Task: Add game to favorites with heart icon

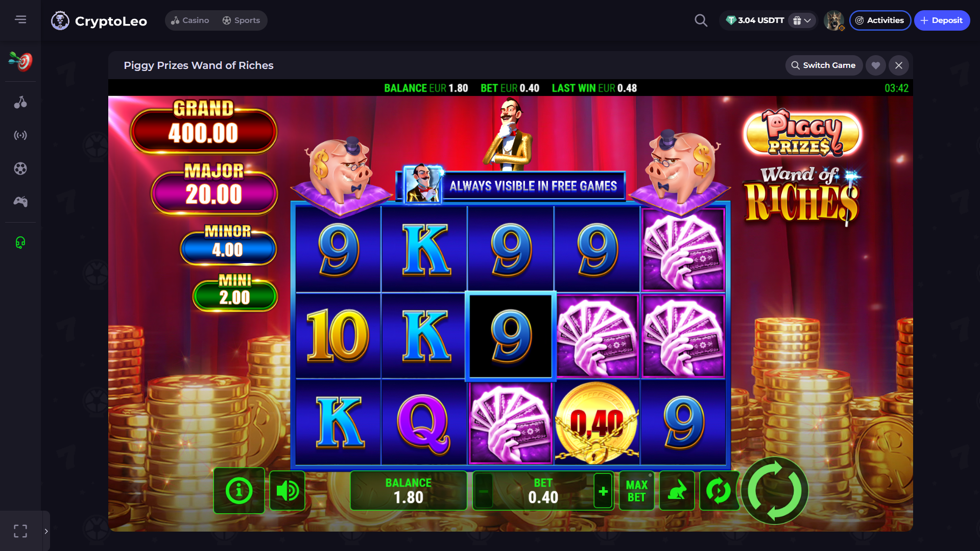Action: coord(875,65)
